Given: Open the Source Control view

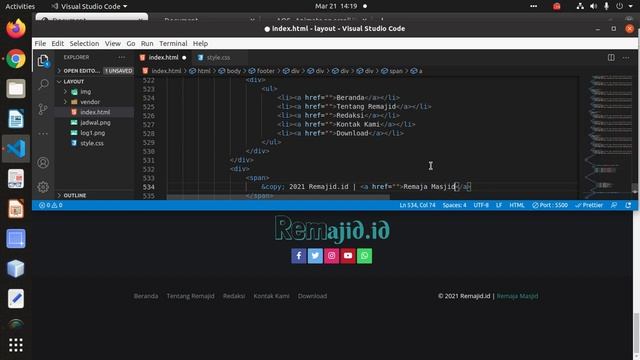Looking at the screenshot, I should (43, 109).
